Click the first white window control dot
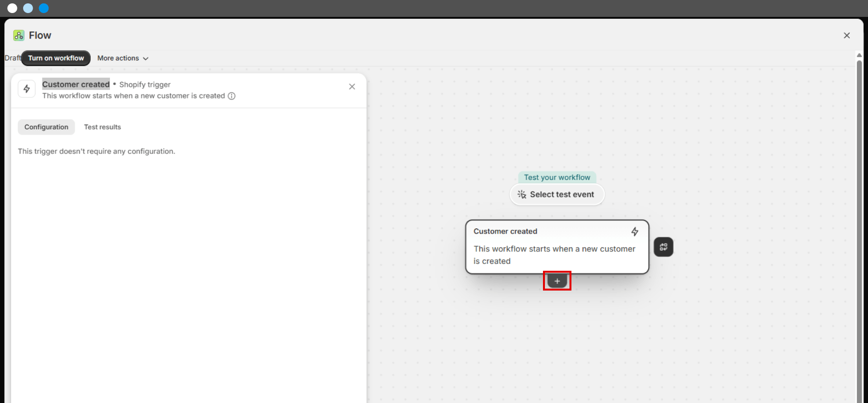 click(13, 8)
